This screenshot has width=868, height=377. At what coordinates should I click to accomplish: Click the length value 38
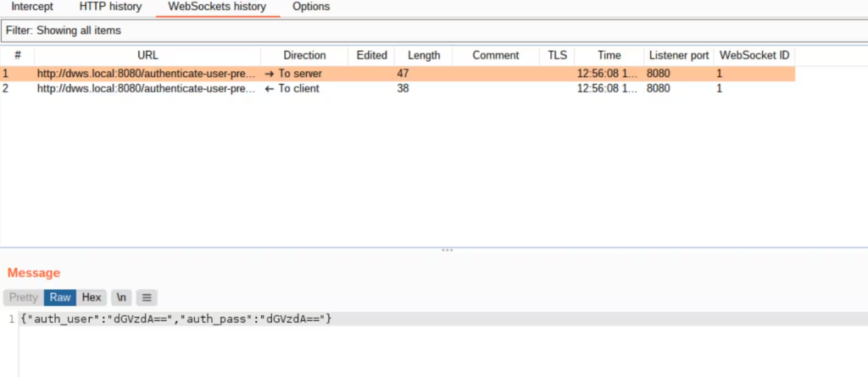coord(403,89)
